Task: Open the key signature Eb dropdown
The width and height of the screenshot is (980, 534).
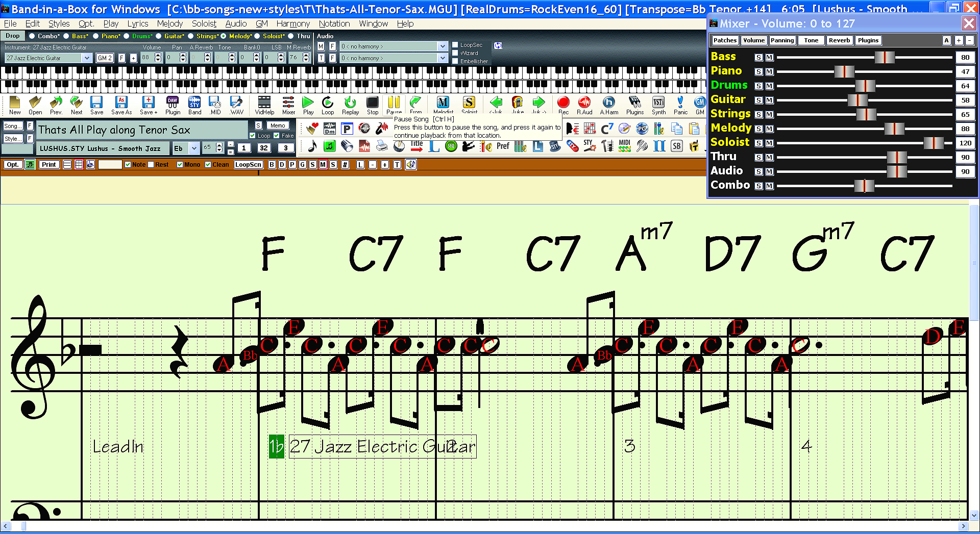Action: point(194,148)
